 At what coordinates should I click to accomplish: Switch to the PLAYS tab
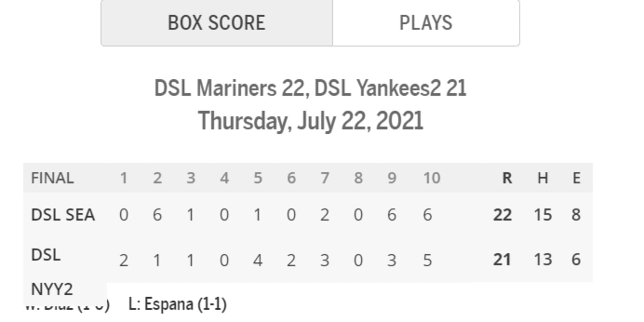[x=426, y=23]
